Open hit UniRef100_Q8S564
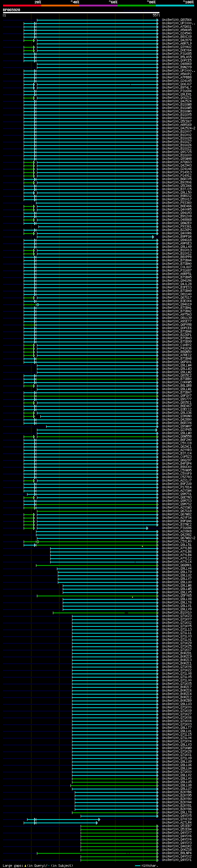Screen dimensions: 197x868 pos(177,20)
